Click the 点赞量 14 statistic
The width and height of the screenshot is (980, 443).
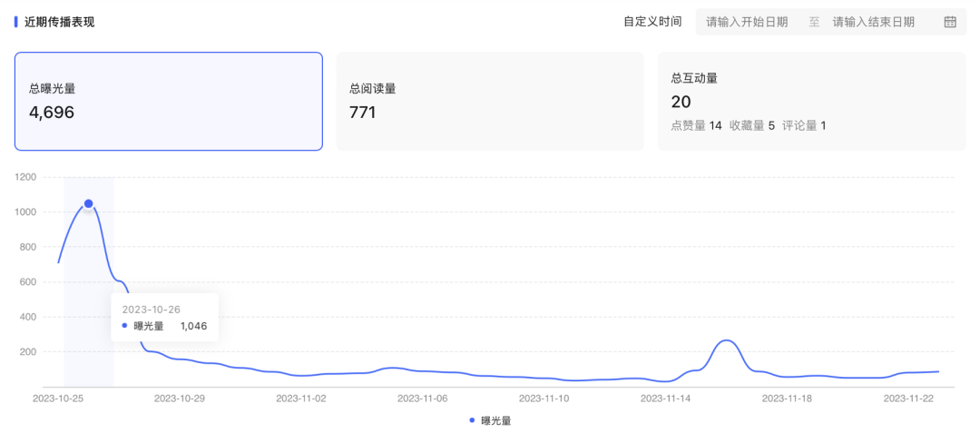click(696, 125)
